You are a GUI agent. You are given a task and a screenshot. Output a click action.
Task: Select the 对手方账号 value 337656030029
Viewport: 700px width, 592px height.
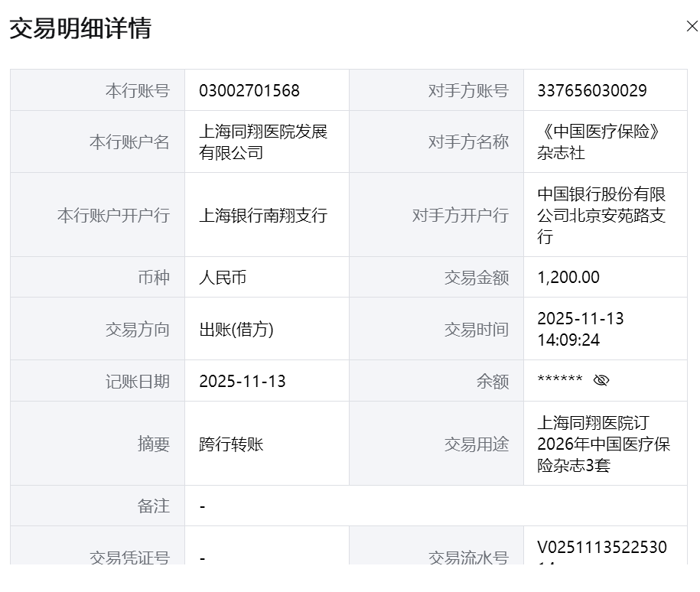coord(591,91)
